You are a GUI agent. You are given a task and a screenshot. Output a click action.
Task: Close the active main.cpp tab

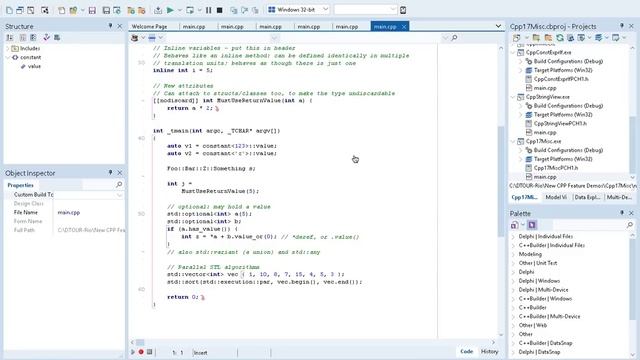pos(404,27)
